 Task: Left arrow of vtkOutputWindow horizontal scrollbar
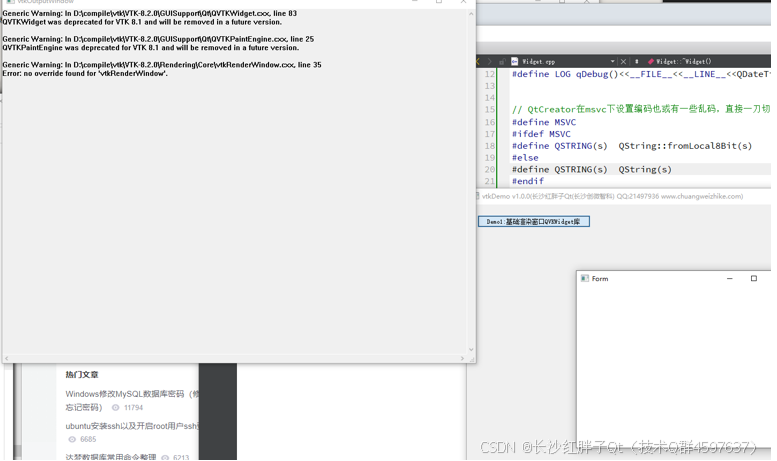tap(6, 358)
